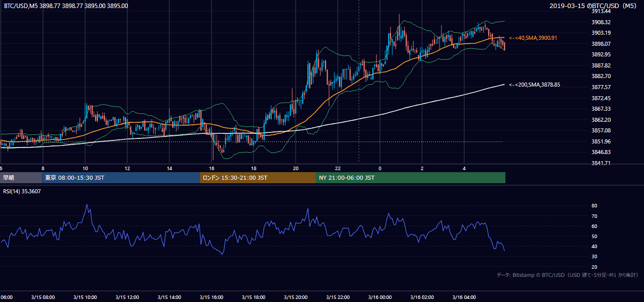Click the 3/15 22:00 date label

[338, 297]
